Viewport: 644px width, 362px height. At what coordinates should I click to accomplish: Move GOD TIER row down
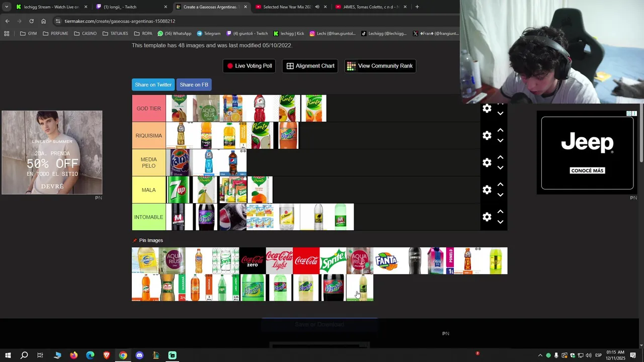click(500, 114)
